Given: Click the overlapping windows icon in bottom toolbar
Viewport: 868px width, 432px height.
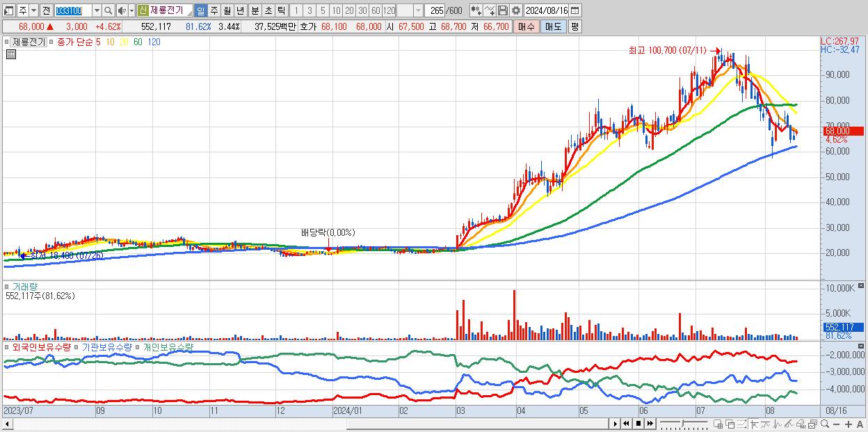Looking at the screenshot, I should click(730, 424).
